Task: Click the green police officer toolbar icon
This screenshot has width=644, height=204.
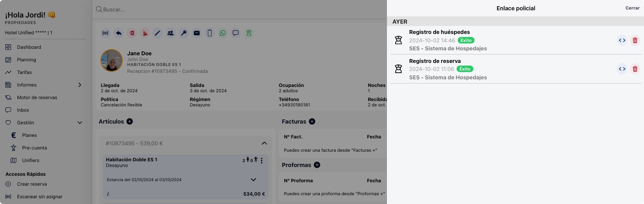Action: pyautogui.click(x=249, y=33)
